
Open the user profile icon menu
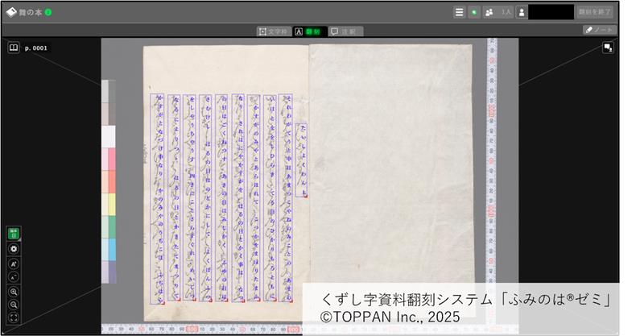tap(522, 12)
